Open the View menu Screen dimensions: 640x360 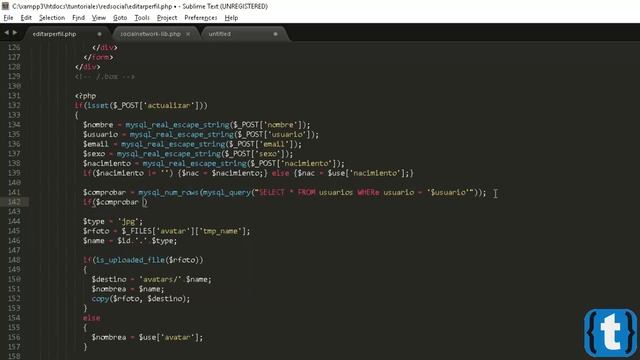point(98,18)
